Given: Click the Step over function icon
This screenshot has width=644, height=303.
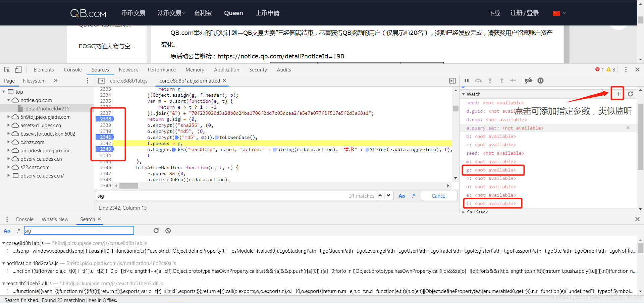Looking at the screenshot, I should (x=478, y=81).
